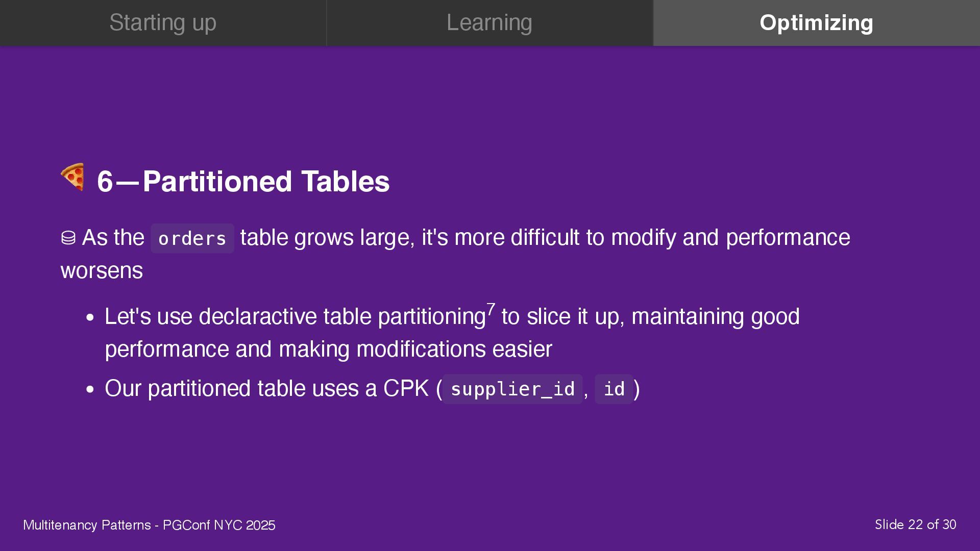Click the 'CPK' abbreviation text
Screen dimensions: 980x551
(406, 389)
